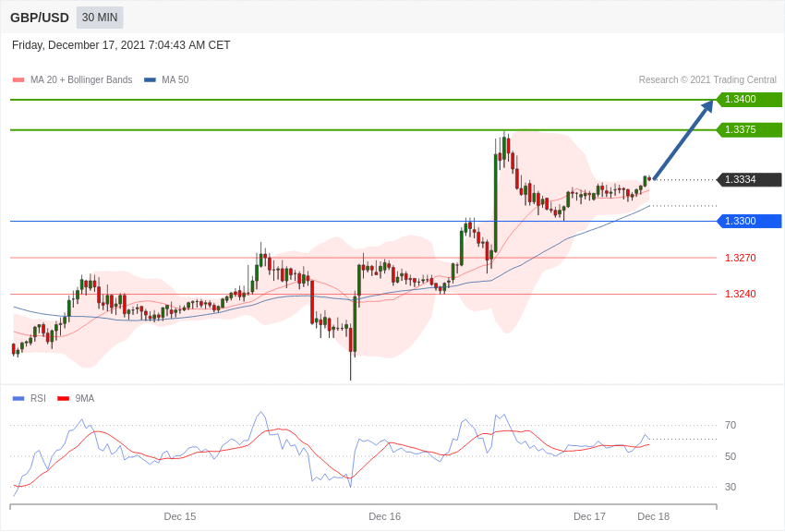Click the blue upward forecast arrow

click(x=683, y=139)
